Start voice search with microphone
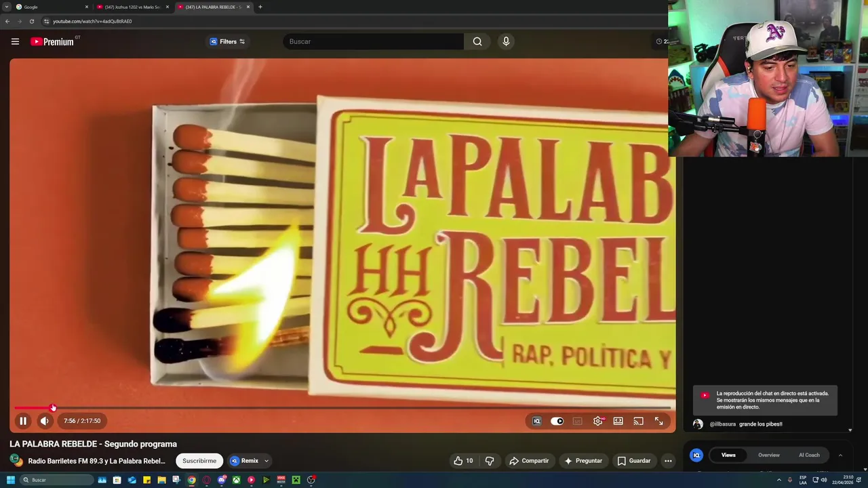The image size is (868, 488). 506,41
